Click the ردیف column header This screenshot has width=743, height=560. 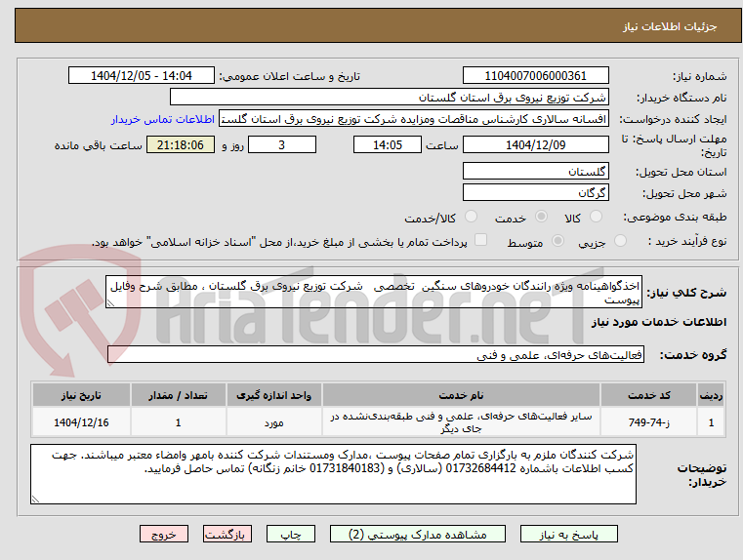[x=711, y=395]
